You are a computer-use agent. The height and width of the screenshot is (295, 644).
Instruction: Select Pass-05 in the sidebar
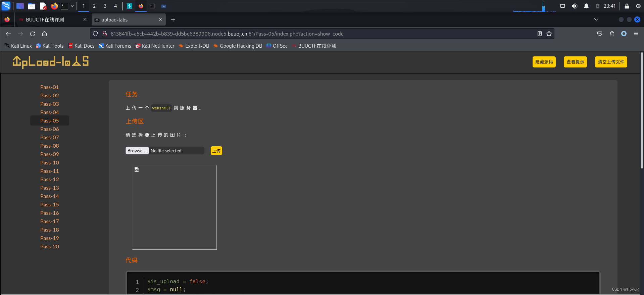[x=50, y=120]
